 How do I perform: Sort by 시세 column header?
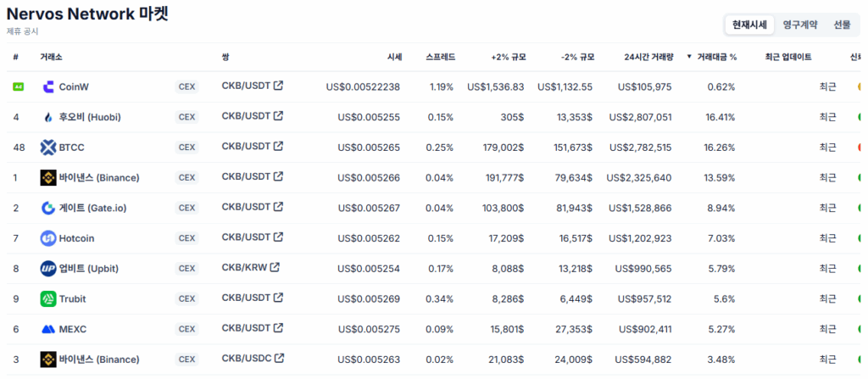pos(395,57)
